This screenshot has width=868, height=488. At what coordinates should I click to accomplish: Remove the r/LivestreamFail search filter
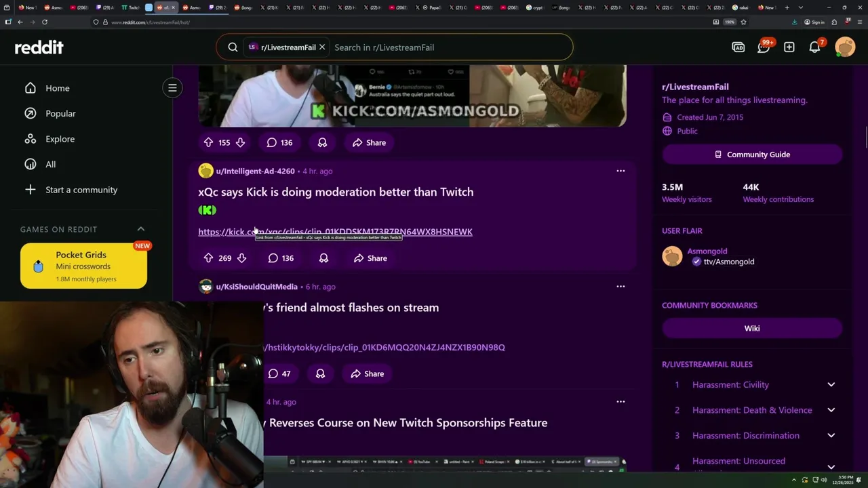coord(322,47)
